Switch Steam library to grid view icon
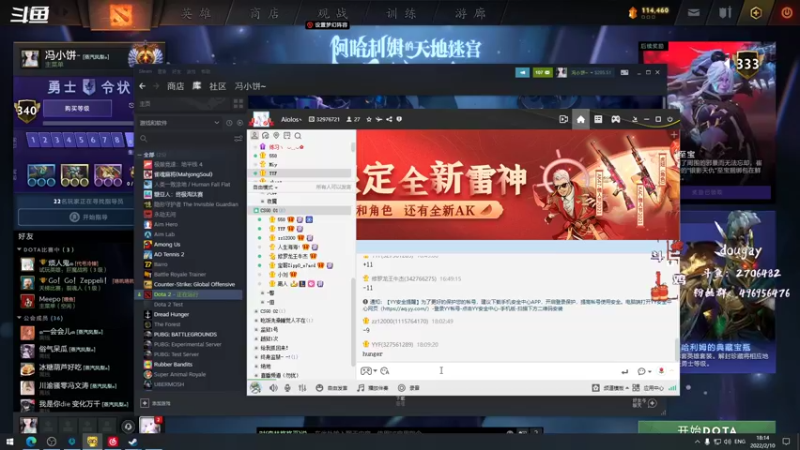 point(238,104)
